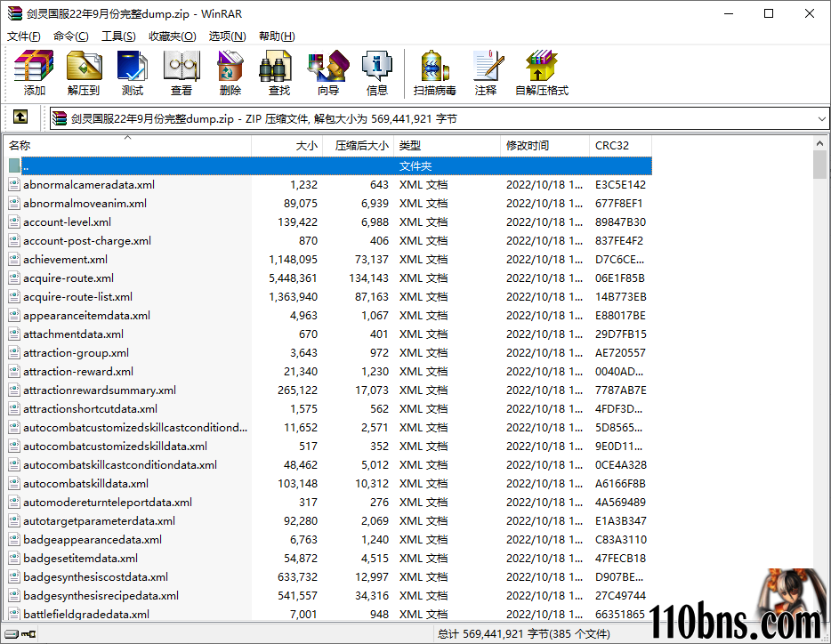Image resolution: width=831 pixels, height=644 pixels.
Task: Open the Comment (注释) tool
Action: (x=486, y=73)
